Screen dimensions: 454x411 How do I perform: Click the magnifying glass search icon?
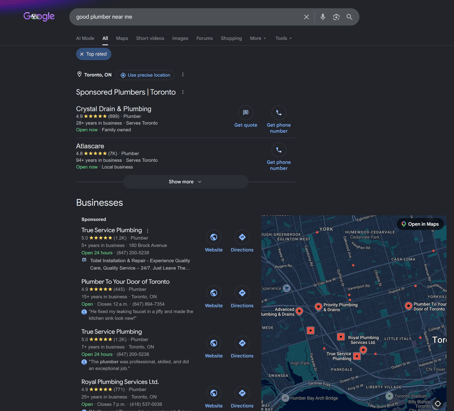click(x=349, y=17)
